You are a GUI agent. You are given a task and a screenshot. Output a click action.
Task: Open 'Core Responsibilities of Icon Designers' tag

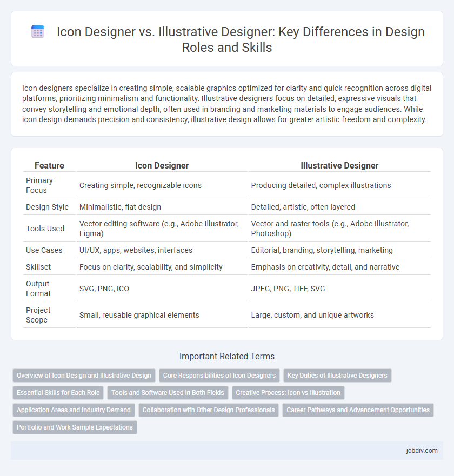[x=219, y=376]
